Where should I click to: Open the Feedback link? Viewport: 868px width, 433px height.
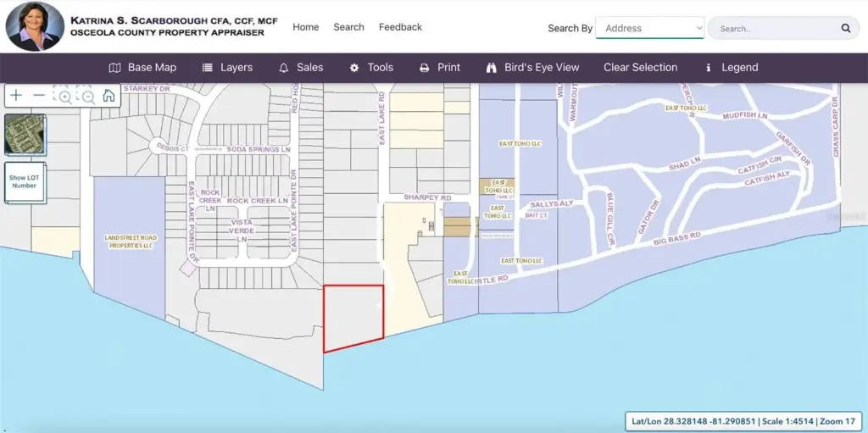coord(400,27)
